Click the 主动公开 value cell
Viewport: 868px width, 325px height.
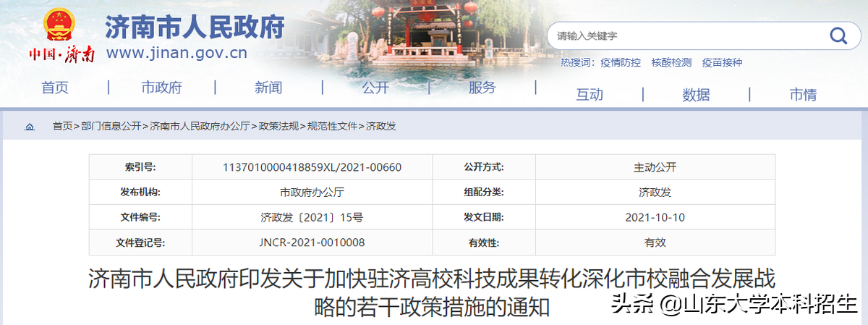click(655, 167)
